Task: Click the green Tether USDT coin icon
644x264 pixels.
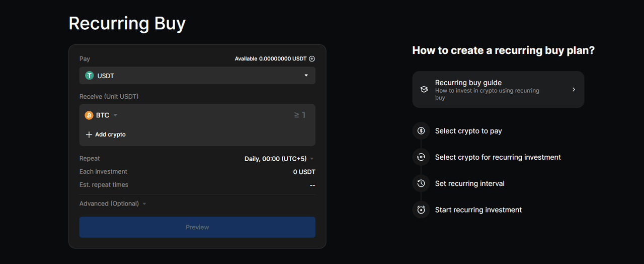Action: click(x=90, y=76)
